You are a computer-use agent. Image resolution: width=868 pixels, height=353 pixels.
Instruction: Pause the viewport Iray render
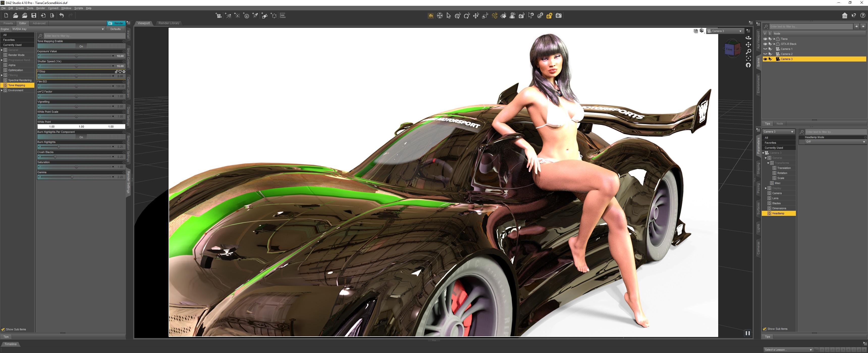[747, 333]
